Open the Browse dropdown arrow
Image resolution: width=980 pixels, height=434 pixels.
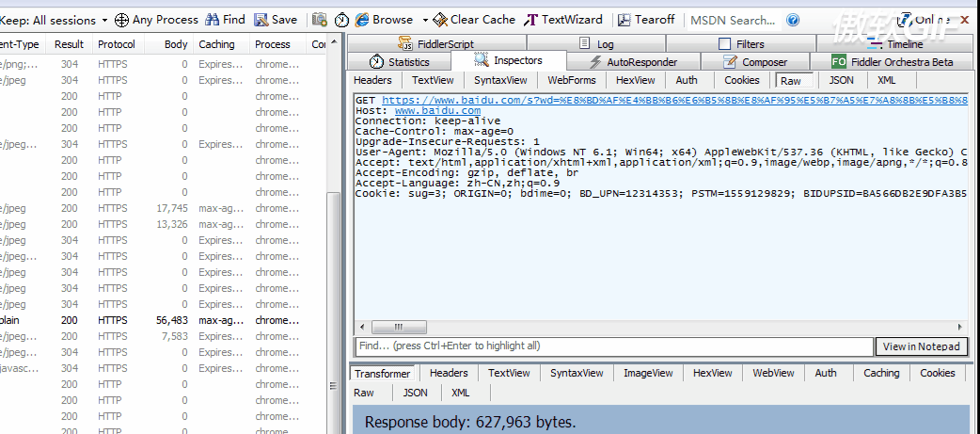(425, 20)
